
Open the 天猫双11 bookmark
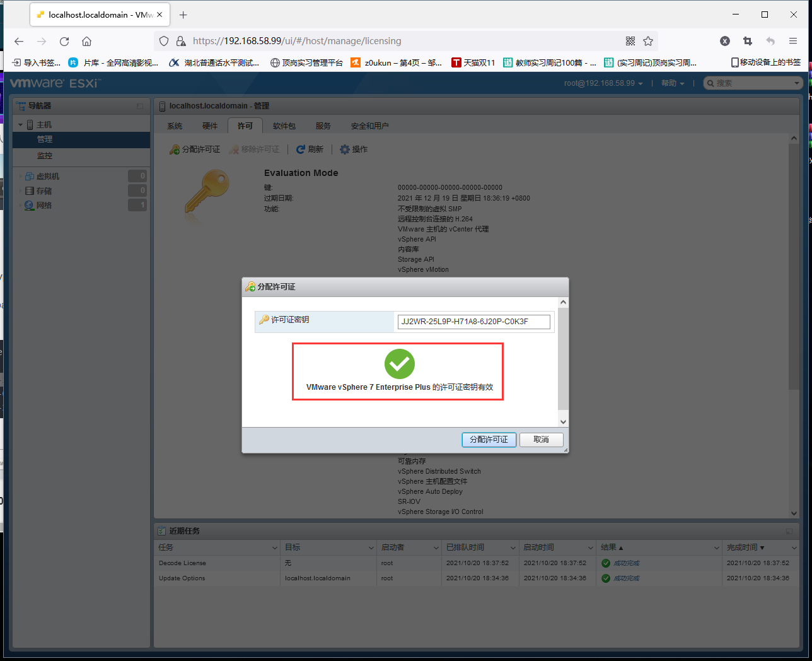point(473,62)
